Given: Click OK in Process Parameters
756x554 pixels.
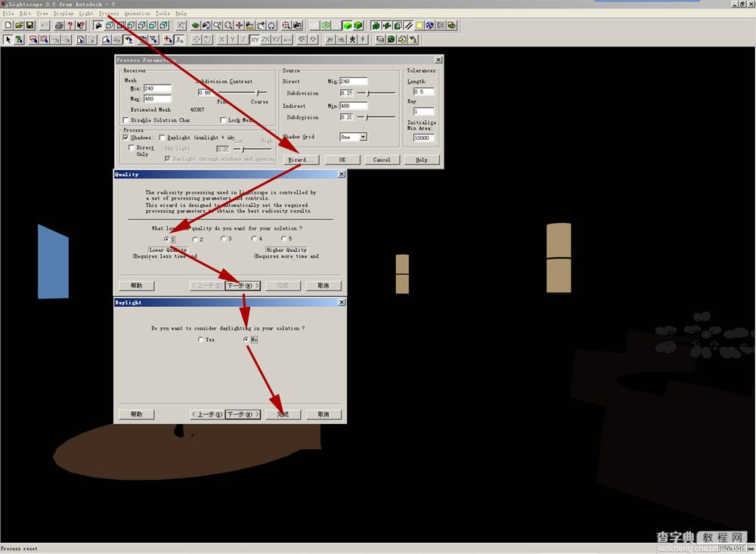Looking at the screenshot, I should pos(342,159).
